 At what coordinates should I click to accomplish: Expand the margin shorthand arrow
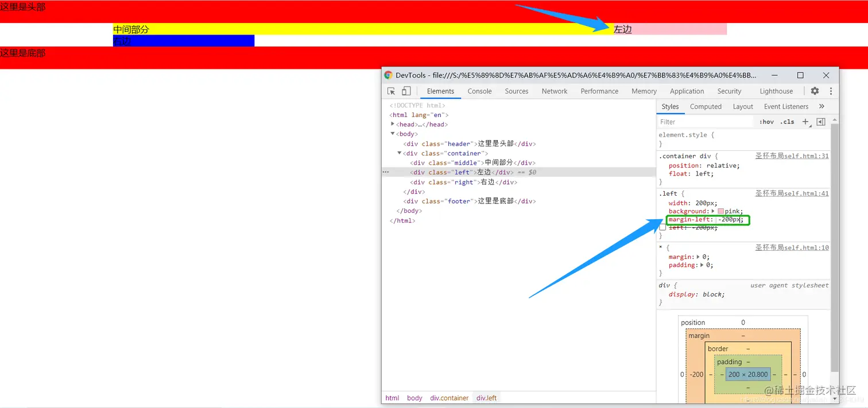pos(699,257)
